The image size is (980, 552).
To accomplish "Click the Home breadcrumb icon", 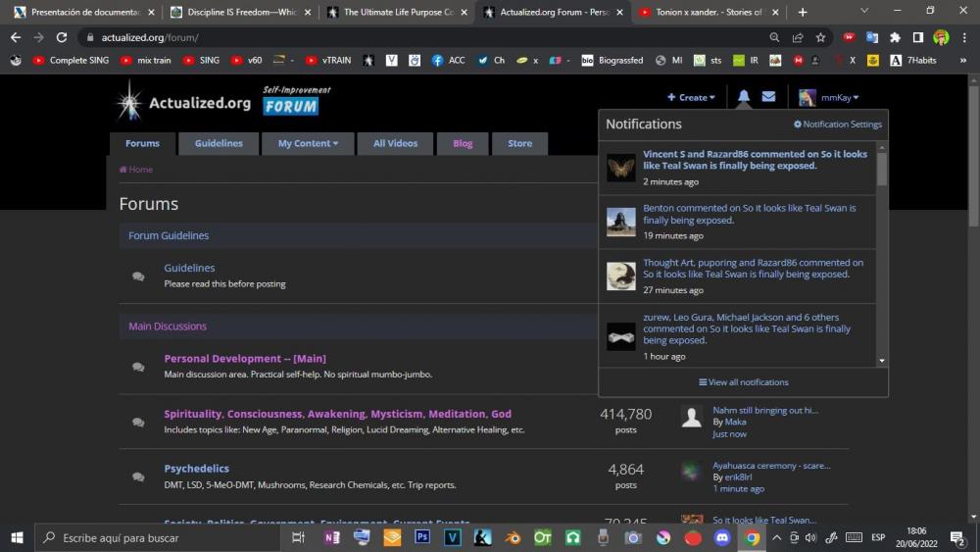I will (123, 170).
